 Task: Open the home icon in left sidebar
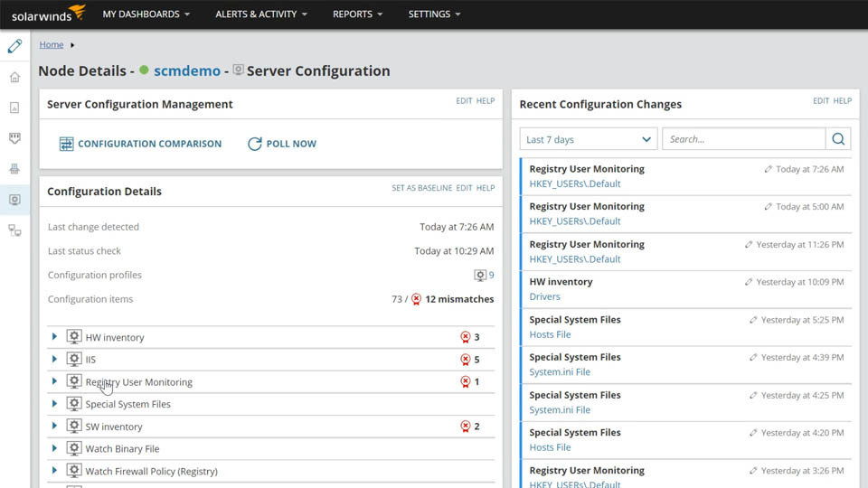click(15, 77)
